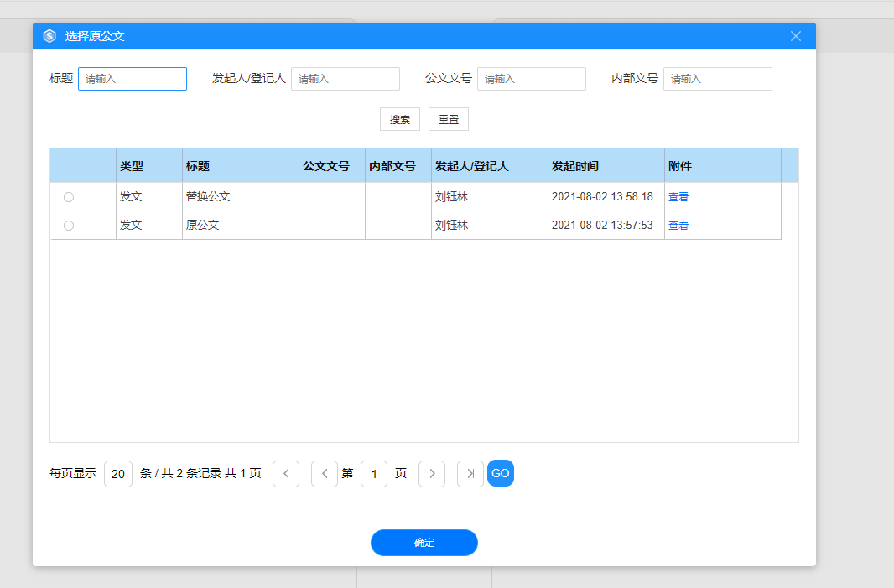
Task: Click the blue GO button
Action: tap(501, 474)
